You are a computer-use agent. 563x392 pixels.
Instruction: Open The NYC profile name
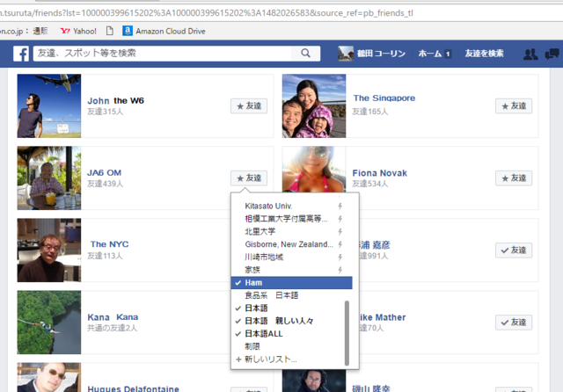pyautogui.click(x=109, y=244)
